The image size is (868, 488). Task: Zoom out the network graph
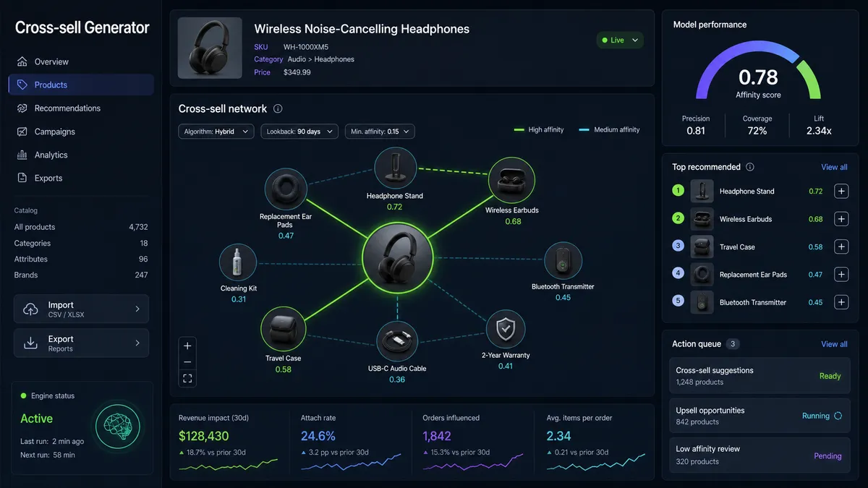pyautogui.click(x=187, y=361)
